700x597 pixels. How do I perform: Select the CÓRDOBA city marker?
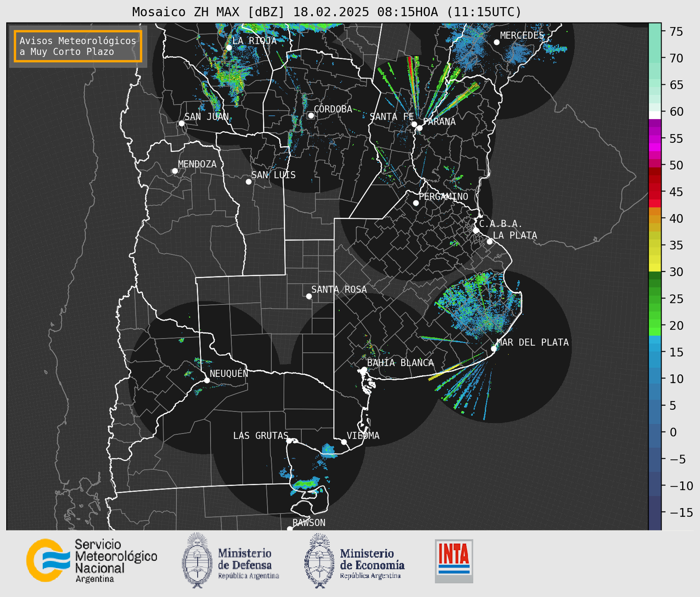[x=311, y=115]
